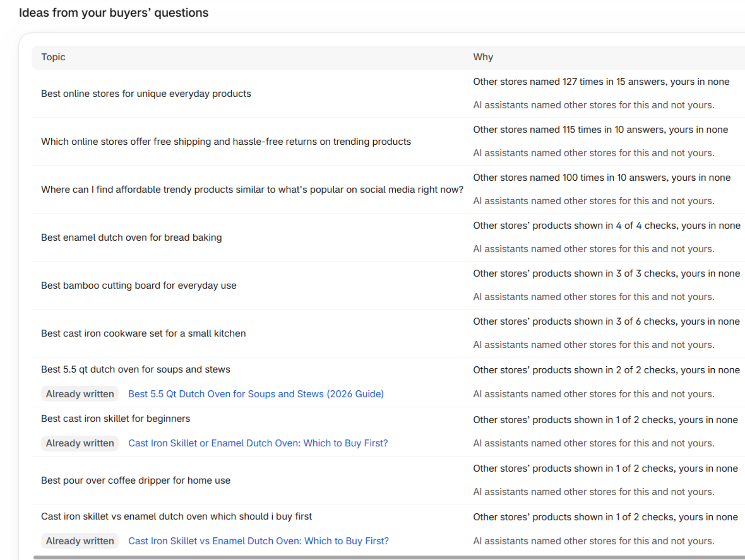
Task: Click 'Already written' badge under skillet for beginners
Action: (x=80, y=443)
